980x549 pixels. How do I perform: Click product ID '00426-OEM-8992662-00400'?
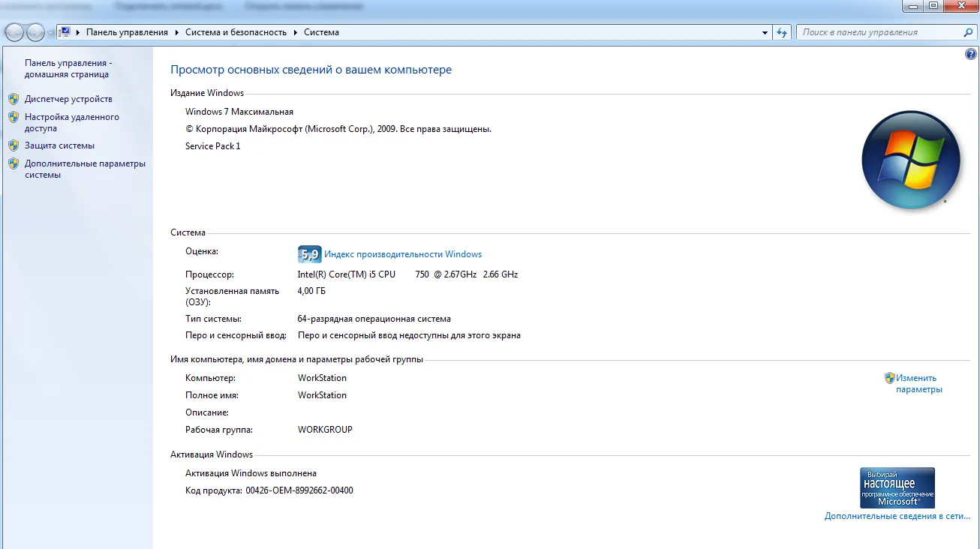(x=299, y=490)
